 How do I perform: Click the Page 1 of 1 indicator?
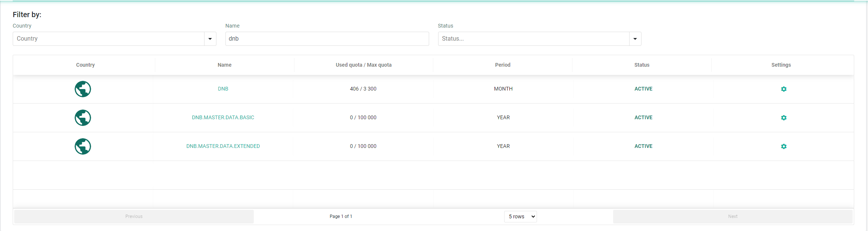pyautogui.click(x=341, y=216)
